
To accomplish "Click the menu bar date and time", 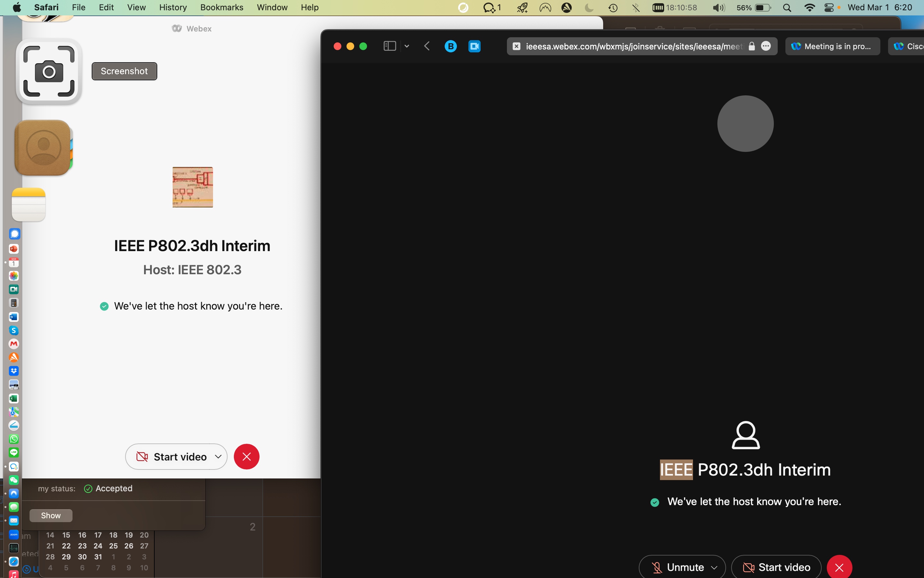I will pyautogui.click(x=880, y=8).
